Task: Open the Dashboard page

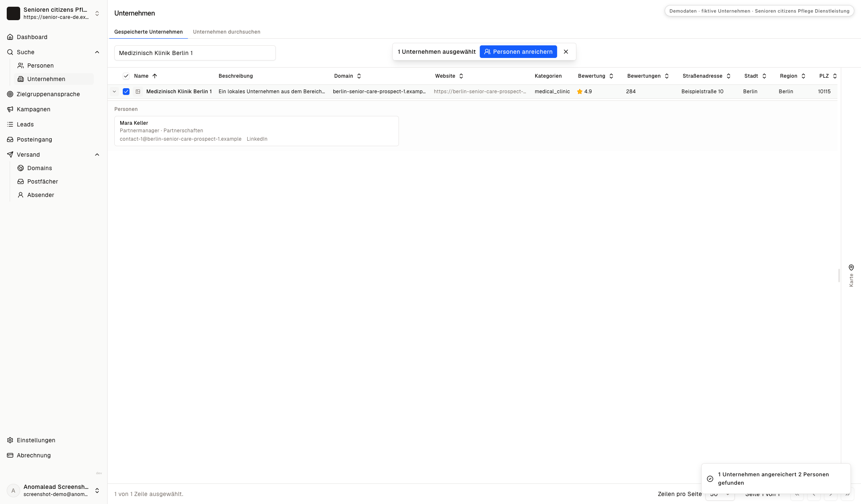Action: (x=32, y=37)
